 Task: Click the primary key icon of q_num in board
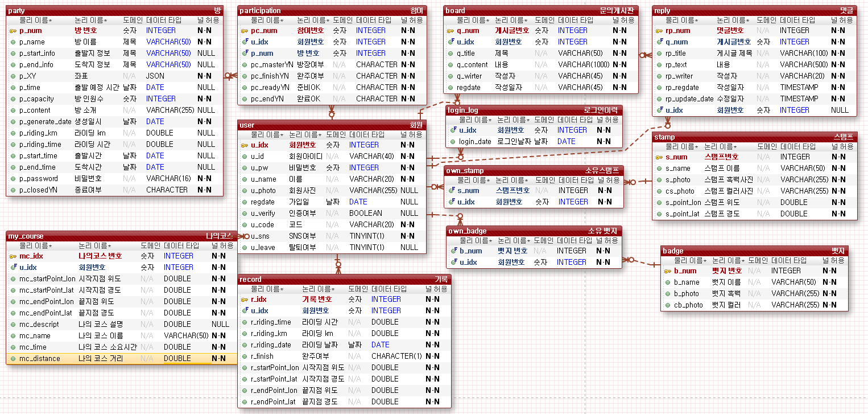pyautogui.click(x=451, y=30)
